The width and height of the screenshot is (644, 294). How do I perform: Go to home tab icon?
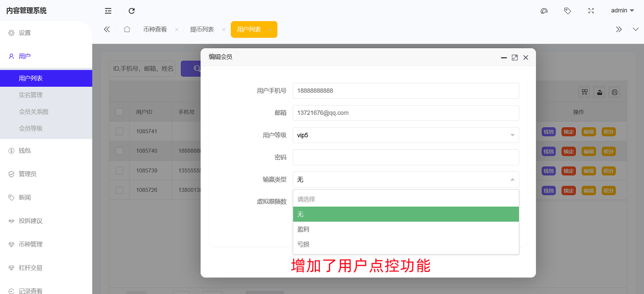tap(127, 29)
